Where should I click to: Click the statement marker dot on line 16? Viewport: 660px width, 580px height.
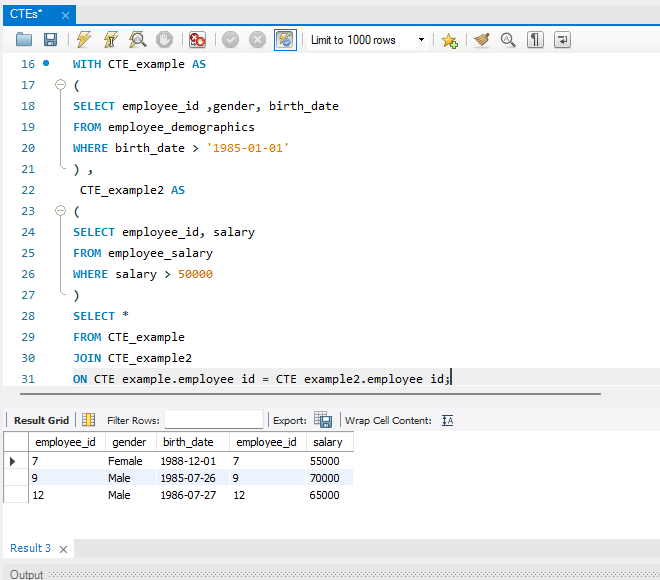pyautogui.click(x=46, y=63)
